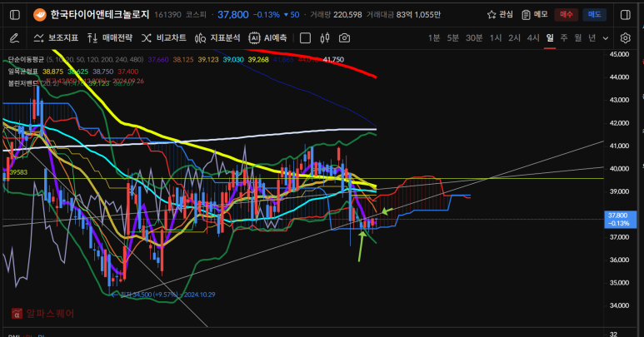
Task: Click 45,000 price axis label
Action: pyautogui.click(x=619, y=54)
